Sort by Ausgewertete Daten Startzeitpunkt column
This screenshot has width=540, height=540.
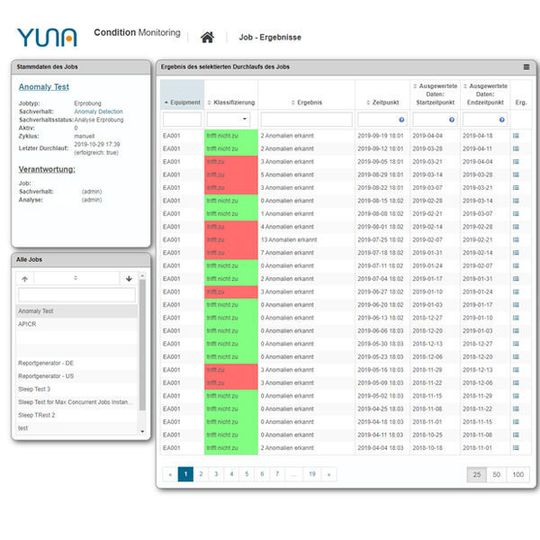point(435,94)
